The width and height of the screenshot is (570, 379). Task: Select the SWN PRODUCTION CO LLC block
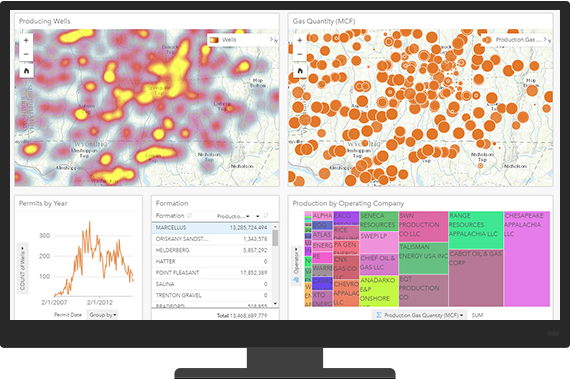(424, 227)
